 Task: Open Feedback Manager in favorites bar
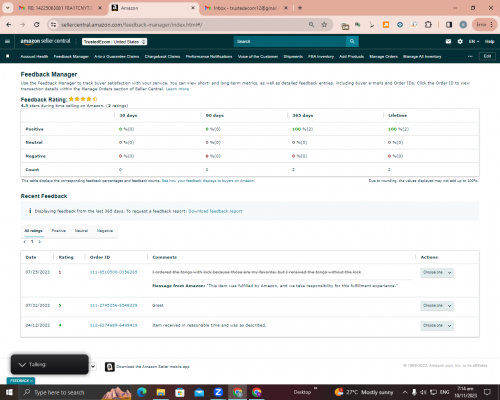[71, 57]
